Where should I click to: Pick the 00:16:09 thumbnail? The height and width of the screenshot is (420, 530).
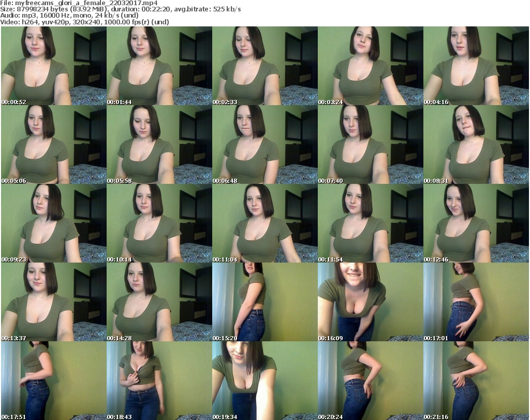371,302
